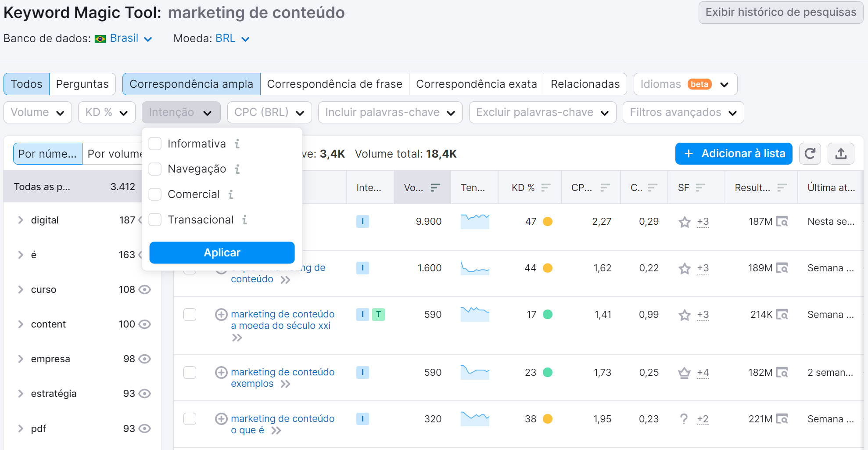This screenshot has width=868, height=450.
Task: Click double-arrow icon after marketing de conteúdo exemplos
Action: [x=286, y=384]
